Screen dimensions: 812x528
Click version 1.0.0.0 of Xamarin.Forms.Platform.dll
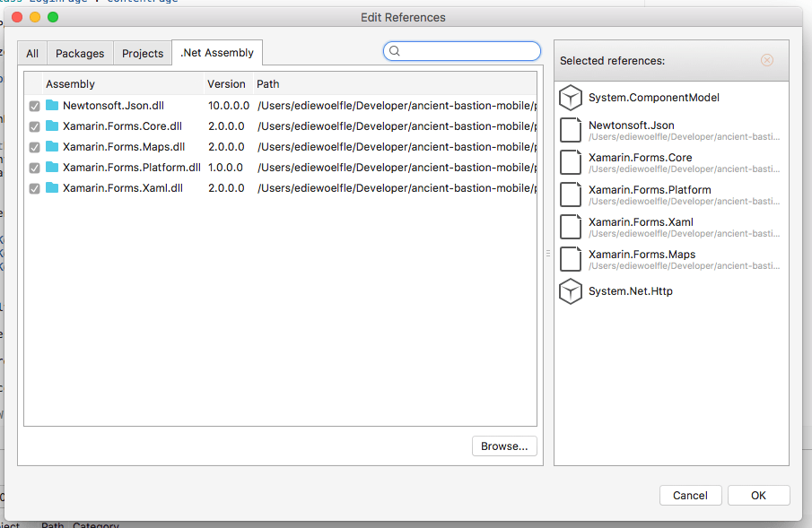tap(226, 168)
